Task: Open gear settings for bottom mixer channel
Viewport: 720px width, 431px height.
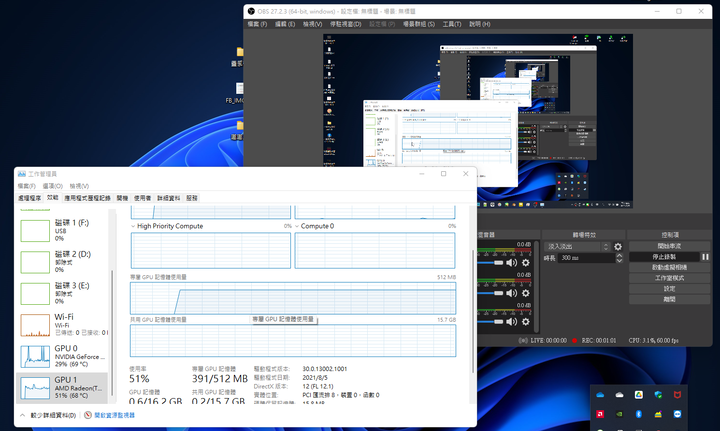Action: click(x=526, y=322)
